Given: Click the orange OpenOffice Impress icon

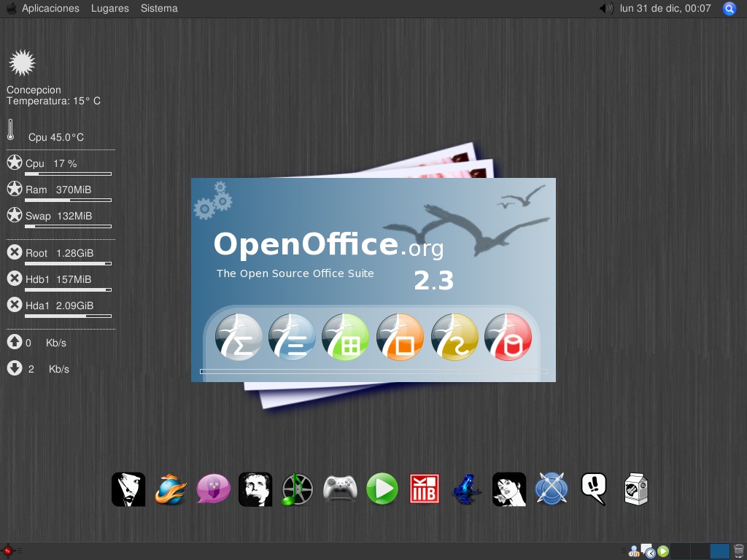Looking at the screenshot, I should tap(400, 337).
